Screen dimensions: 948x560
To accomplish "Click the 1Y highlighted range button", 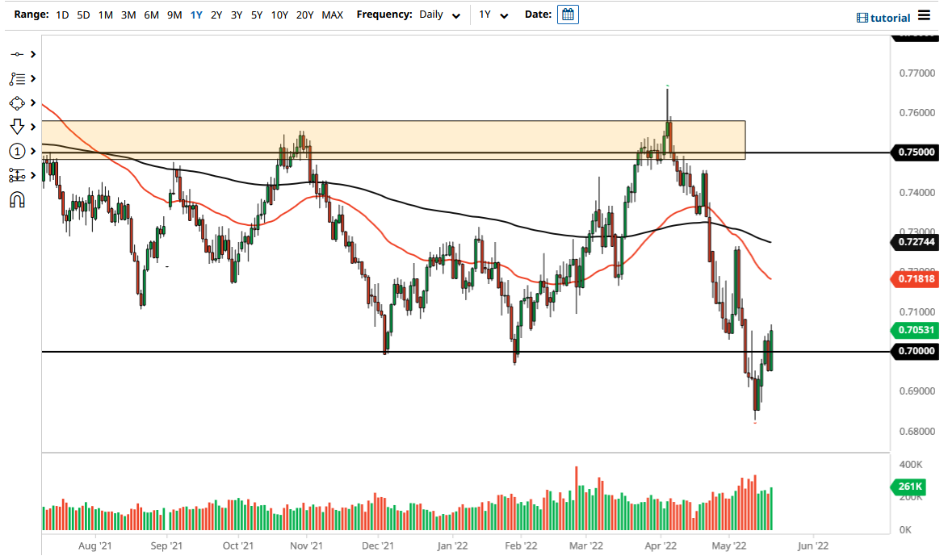I will click(195, 15).
